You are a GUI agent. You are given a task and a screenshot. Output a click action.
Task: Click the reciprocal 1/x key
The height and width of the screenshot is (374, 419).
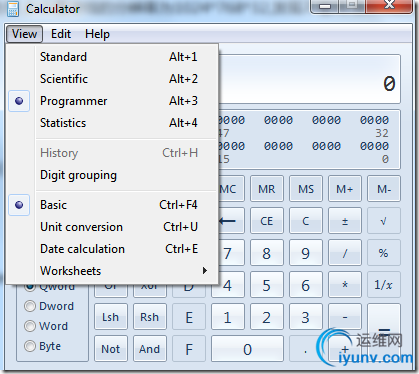384,285
